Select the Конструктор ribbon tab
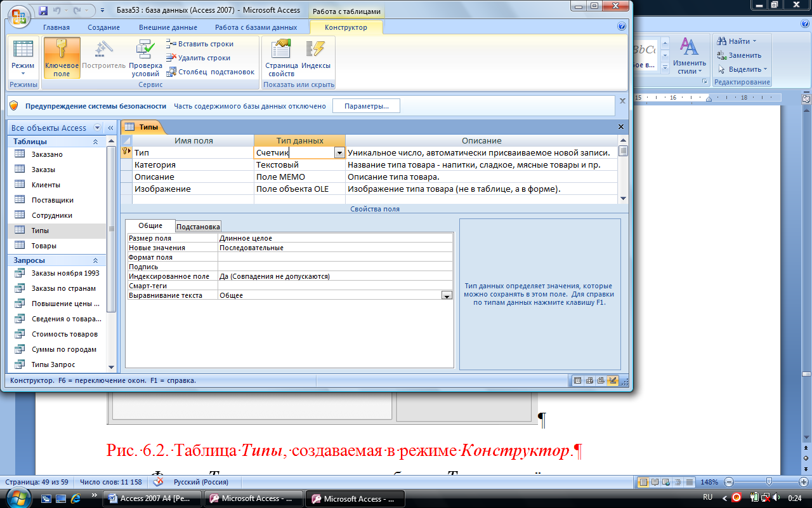Viewport: 812px width, 508px height. click(346, 27)
